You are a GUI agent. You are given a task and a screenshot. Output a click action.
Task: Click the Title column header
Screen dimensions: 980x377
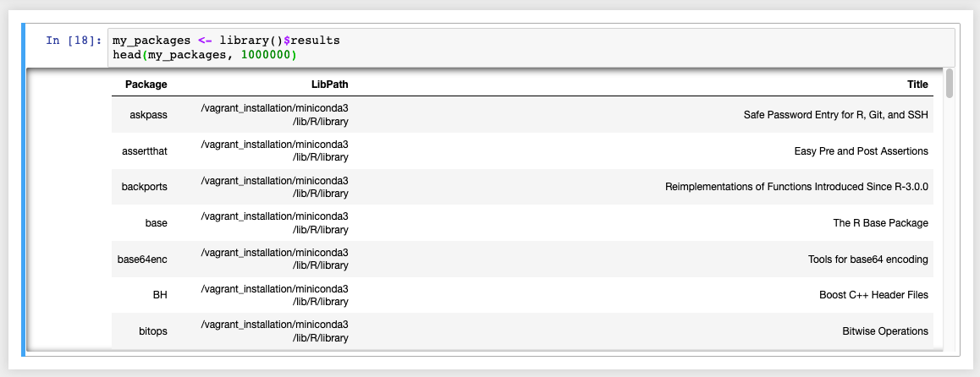click(917, 85)
